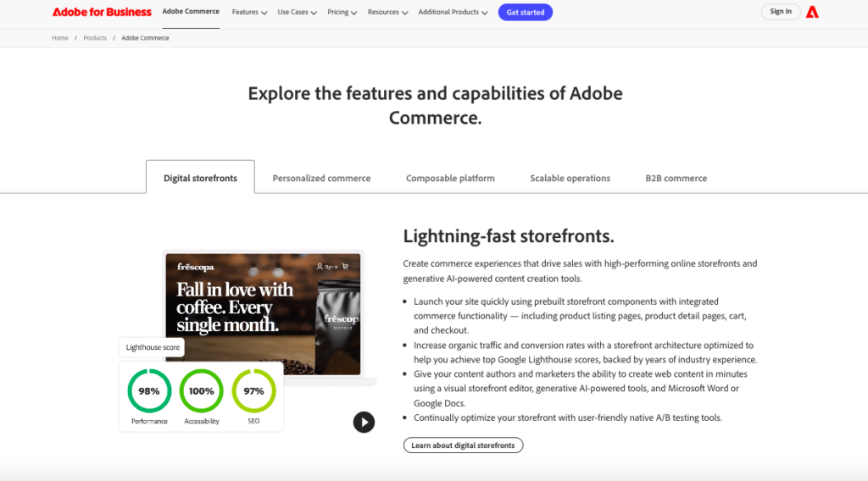868x481 pixels.
Task: Click the user icon in storefront preview
Action: pos(320,267)
